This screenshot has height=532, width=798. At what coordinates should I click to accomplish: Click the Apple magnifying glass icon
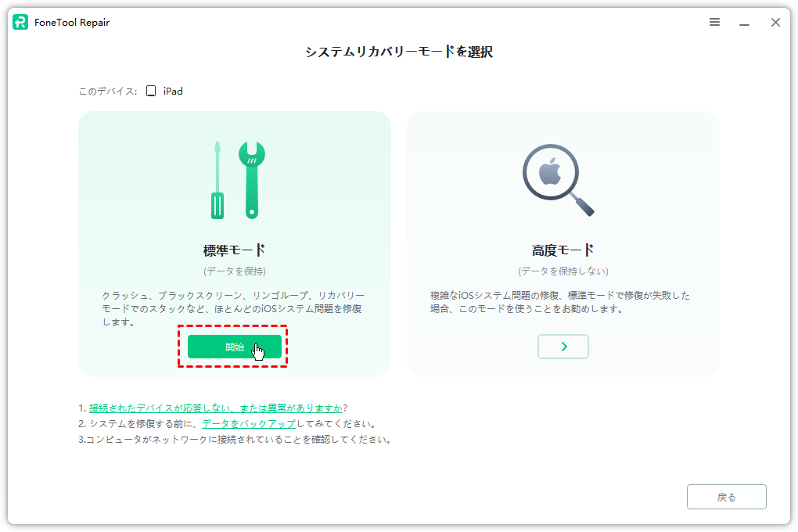point(558,180)
